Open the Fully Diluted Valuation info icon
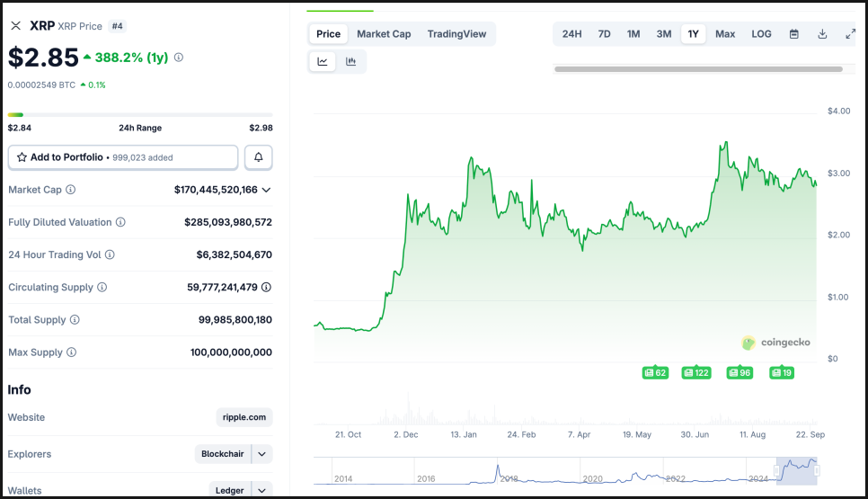Image resolution: width=868 pixels, height=499 pixels. point(120,222)
